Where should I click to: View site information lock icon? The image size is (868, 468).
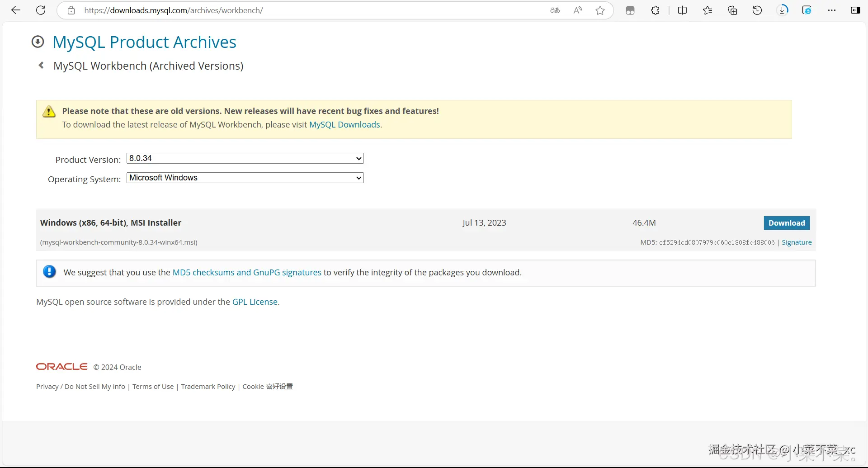tap(71, 10)
